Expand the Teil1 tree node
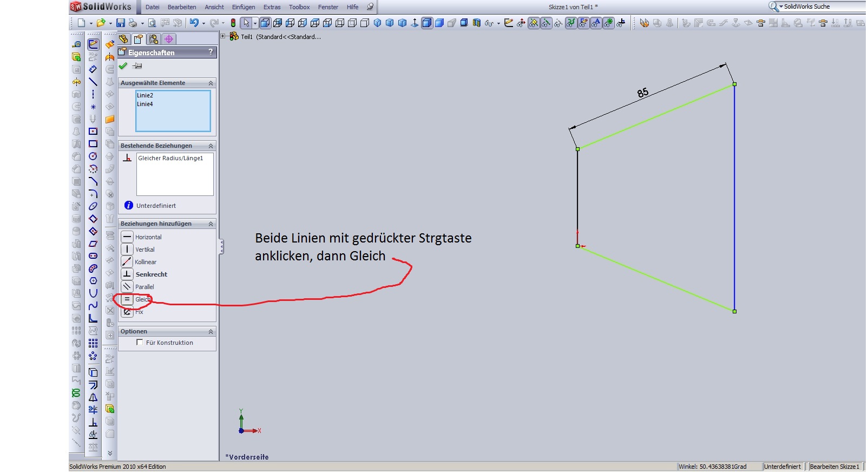The width and height of the screenshot is (868, 472). click(x=223, y=36)
